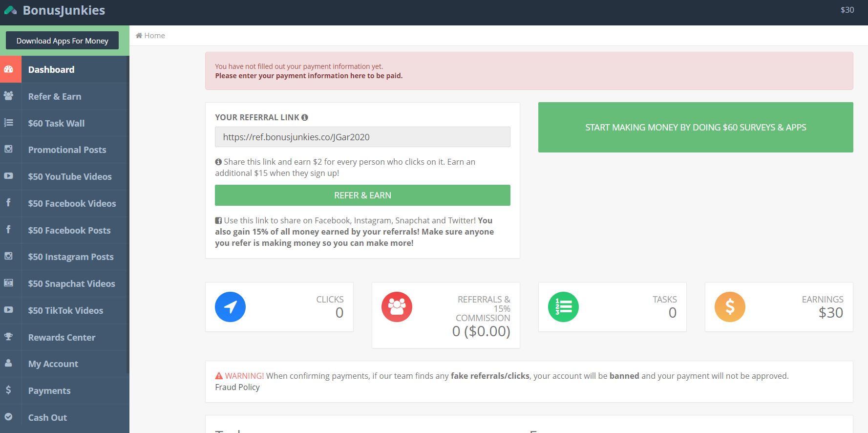Screen dimensions: 868x433
Task: Click the info icon beside Your Referral Link
Action: pyautogui.click(x=305, y=117)
